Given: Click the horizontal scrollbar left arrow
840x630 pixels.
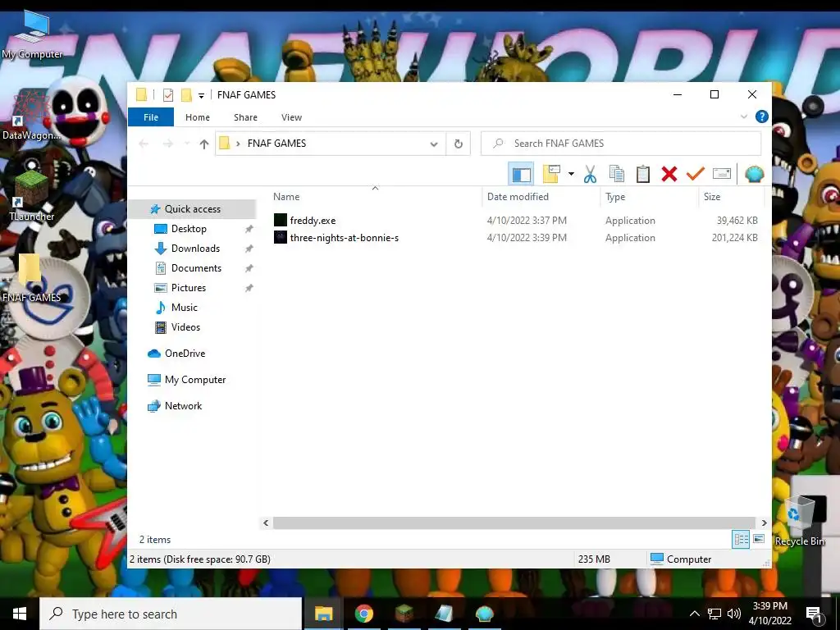Looking at the screenshot, I should [267, 523].
